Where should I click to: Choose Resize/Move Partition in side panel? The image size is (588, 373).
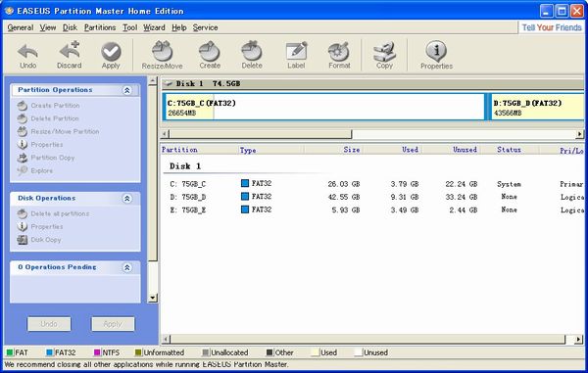click(59, 132)
